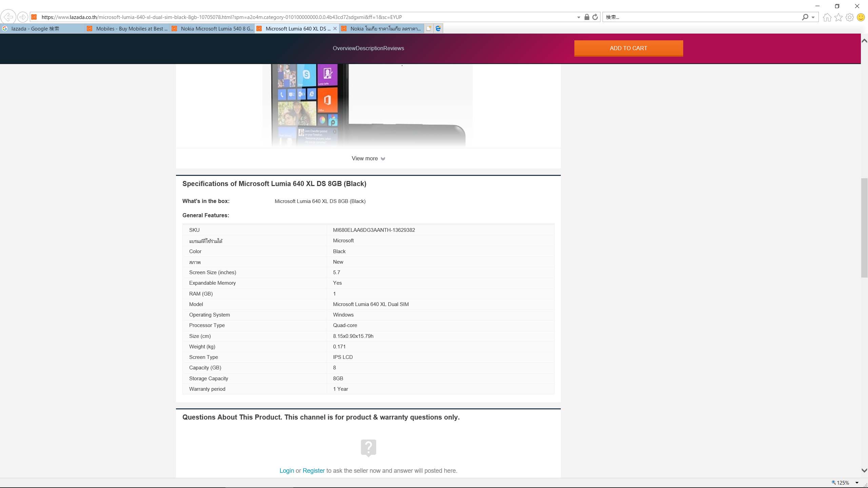
Task: Click the Screen Size (inches) row label
Action: pyautogui.click(x=213, y=272)
